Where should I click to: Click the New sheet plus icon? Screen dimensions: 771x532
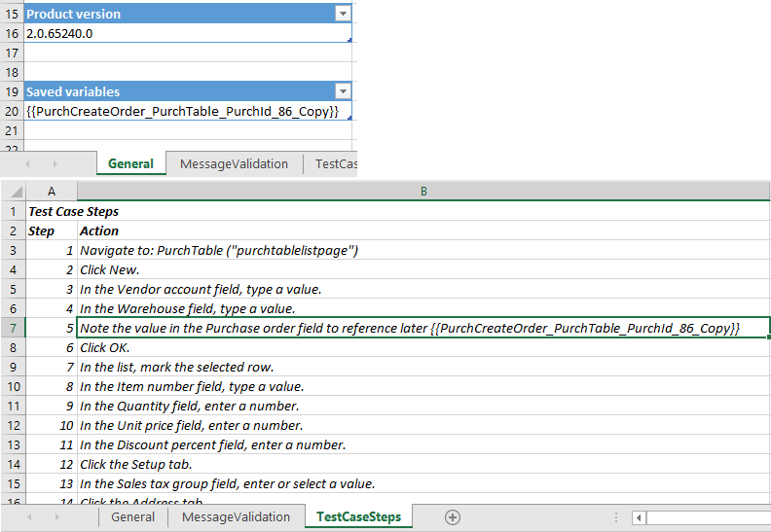(x=452, y=517)
